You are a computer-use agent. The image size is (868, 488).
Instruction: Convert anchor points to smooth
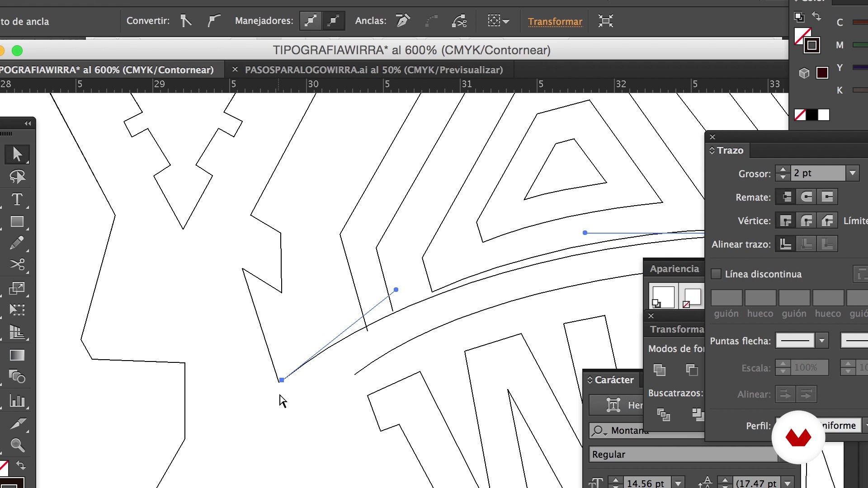214,21
